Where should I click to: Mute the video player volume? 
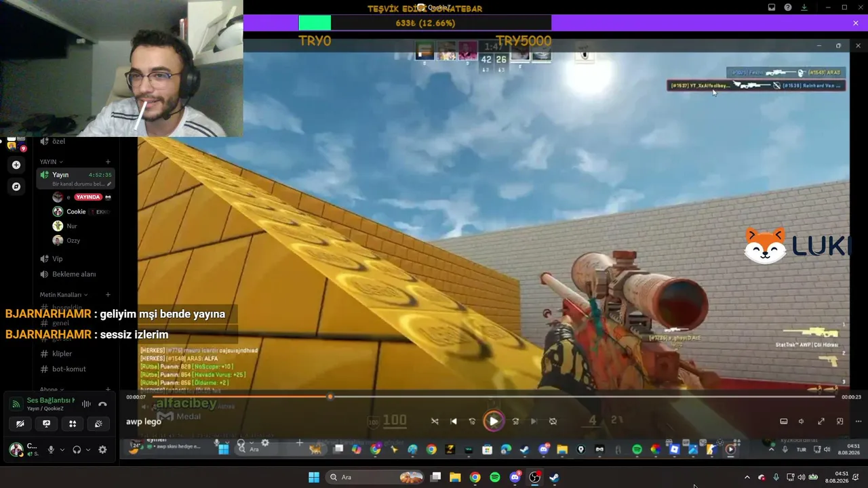tap(801, 421)
